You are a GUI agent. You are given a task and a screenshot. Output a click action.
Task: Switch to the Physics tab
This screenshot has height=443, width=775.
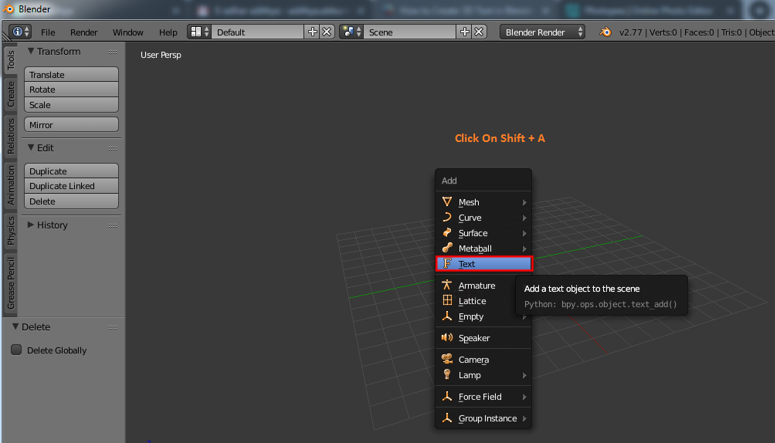(10, 230)
